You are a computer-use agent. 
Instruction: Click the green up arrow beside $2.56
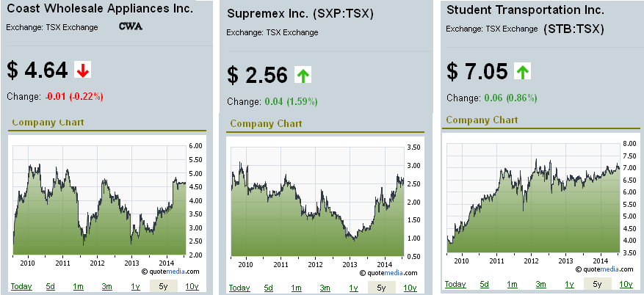point(303,75)
